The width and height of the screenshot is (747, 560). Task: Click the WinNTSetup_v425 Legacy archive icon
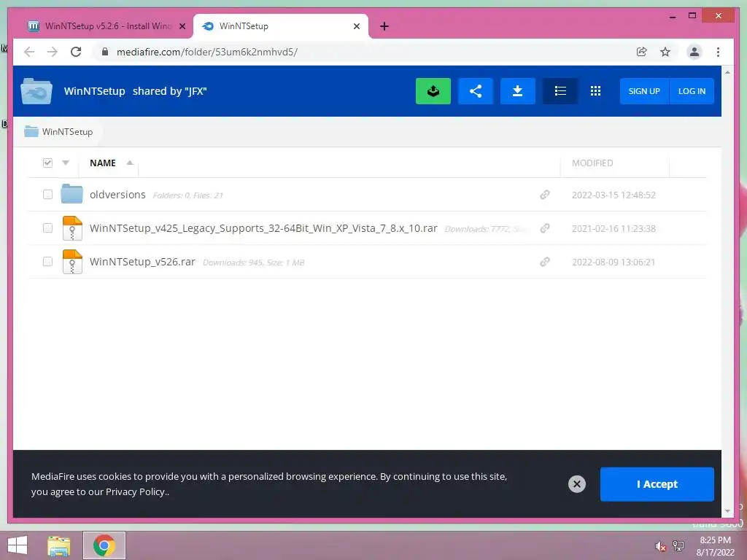(72, 228)
